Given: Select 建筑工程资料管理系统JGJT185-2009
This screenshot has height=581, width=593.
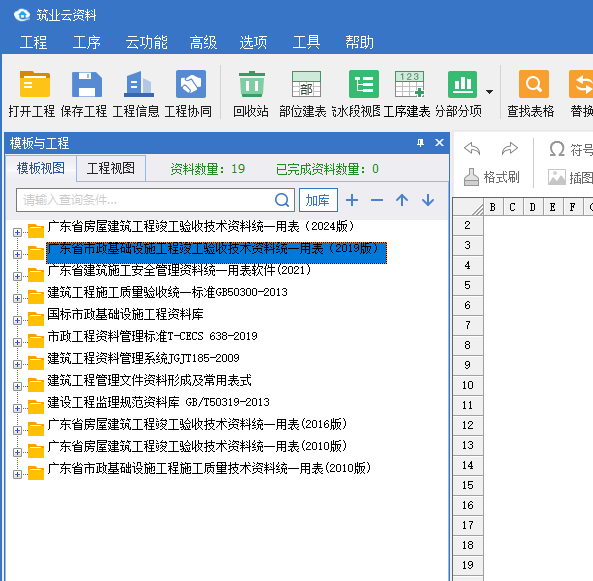Looking at the screenshot, I should tap(143, 358).
